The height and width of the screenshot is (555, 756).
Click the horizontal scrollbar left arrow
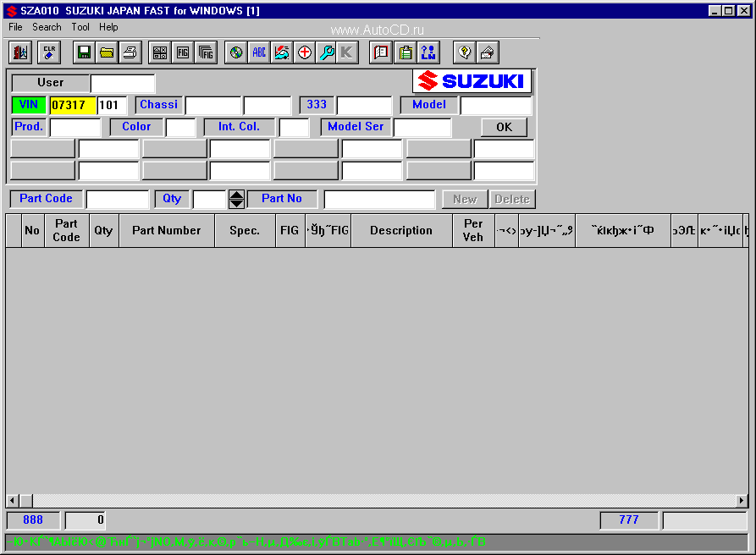point(13,501)
